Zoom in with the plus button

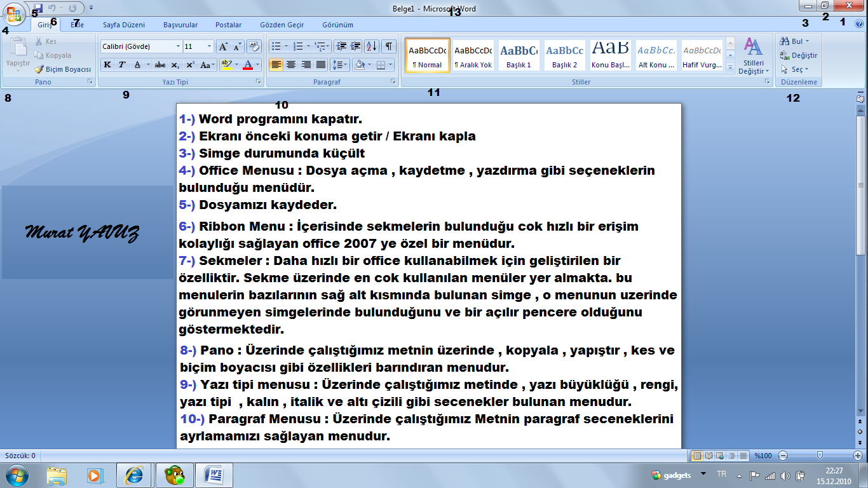(x=858, y=456)
